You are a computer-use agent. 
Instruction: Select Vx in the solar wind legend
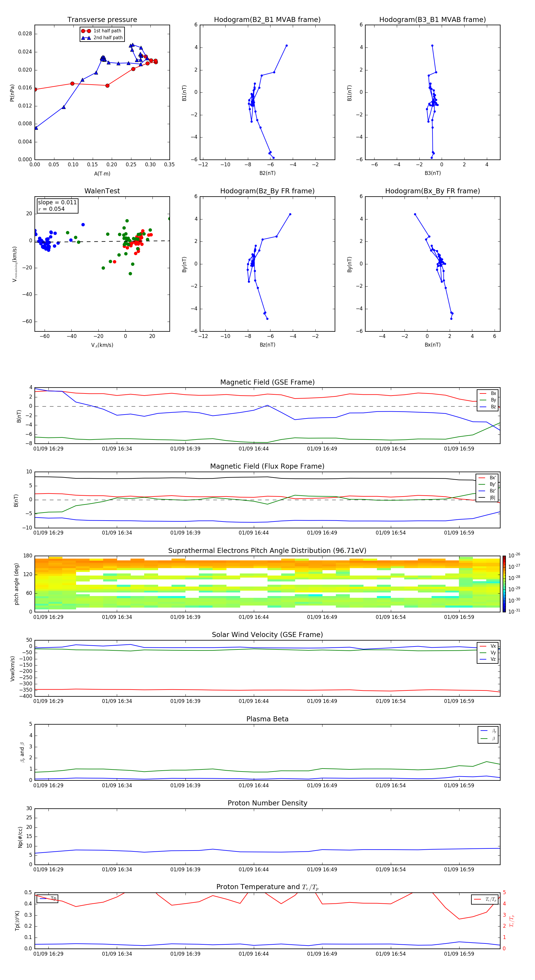coord(488,646)
